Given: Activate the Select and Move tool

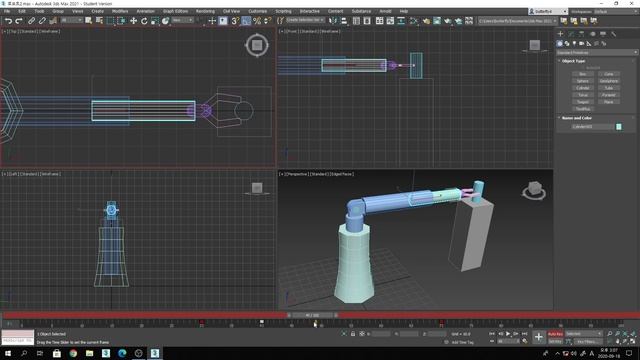Looking at the screenshot, I should click(x=133, y=20).
